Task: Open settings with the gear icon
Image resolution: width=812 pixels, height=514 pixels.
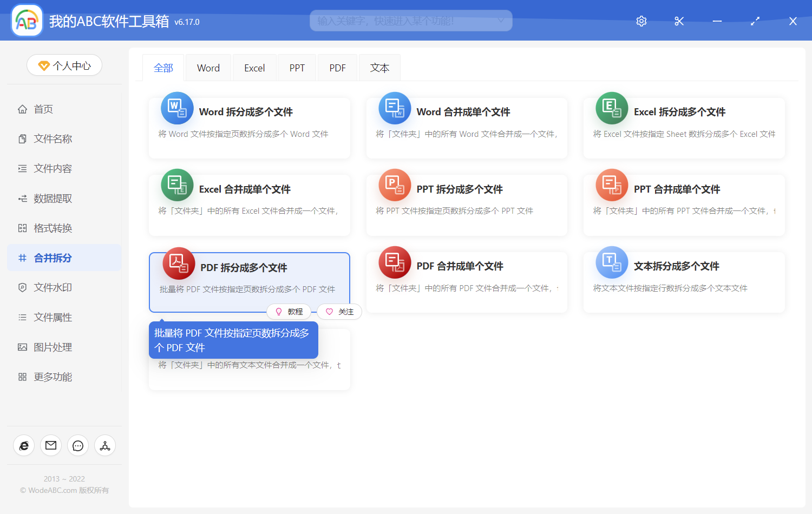Action: coord(641,21)
